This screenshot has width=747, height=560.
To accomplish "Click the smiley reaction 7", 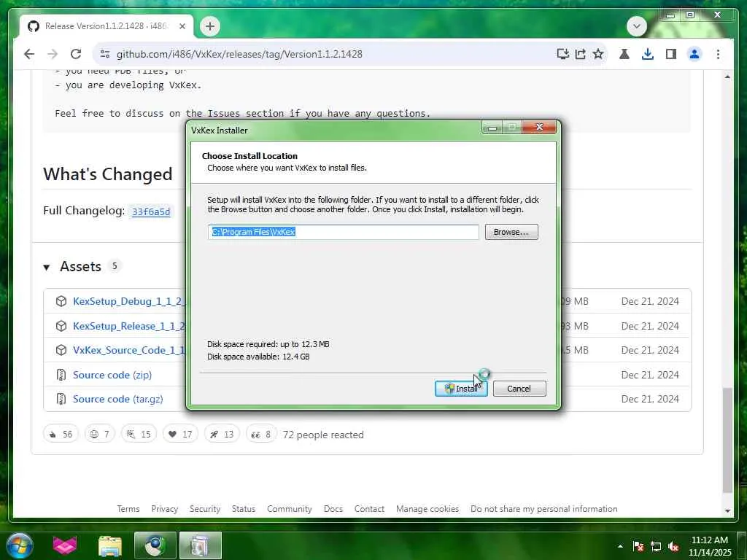I will click(99, 435).
